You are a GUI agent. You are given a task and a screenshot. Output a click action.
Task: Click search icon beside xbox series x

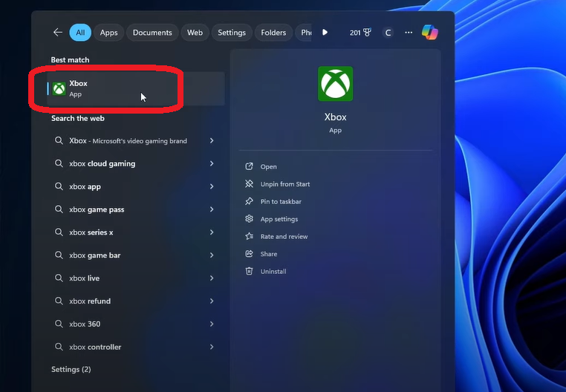(59, 232)
